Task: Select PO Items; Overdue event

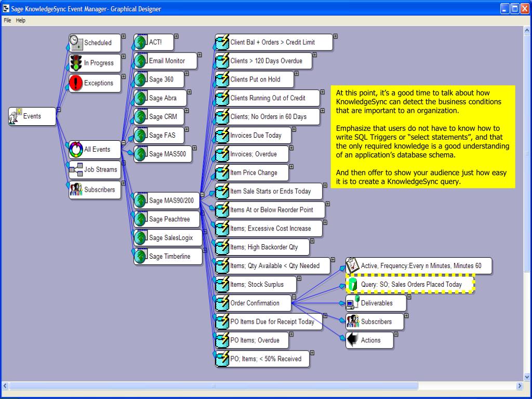Action: point(252,340)
